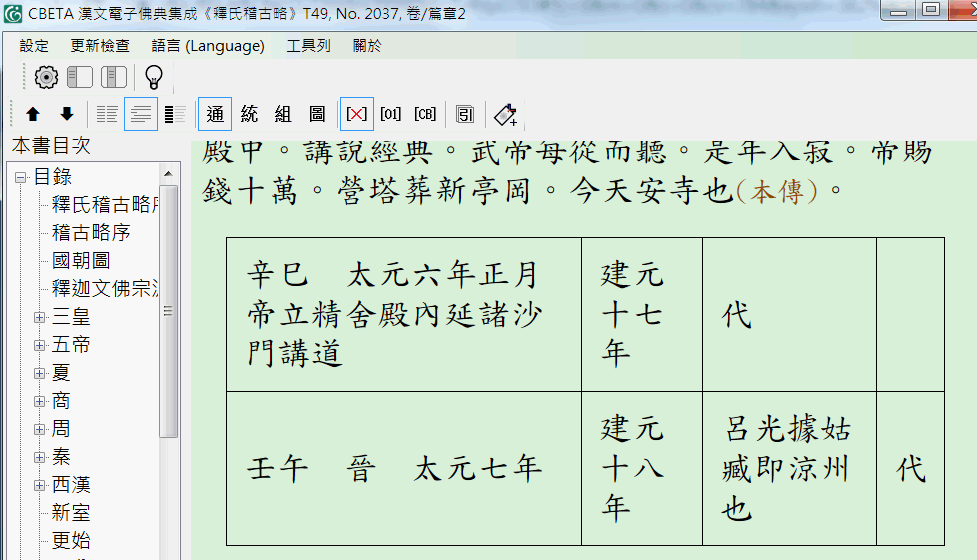Click the 本傳 reference link in text

pyautogui.click(x=775, y=192)
